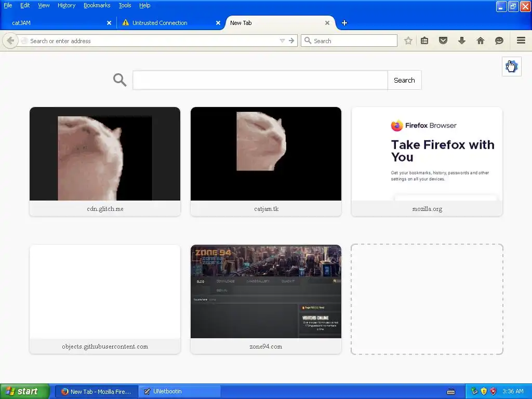Close the Untrusted Connection tab
This screenshot has height=399, width=532.
pyautogui.click(x=218, y=23)
